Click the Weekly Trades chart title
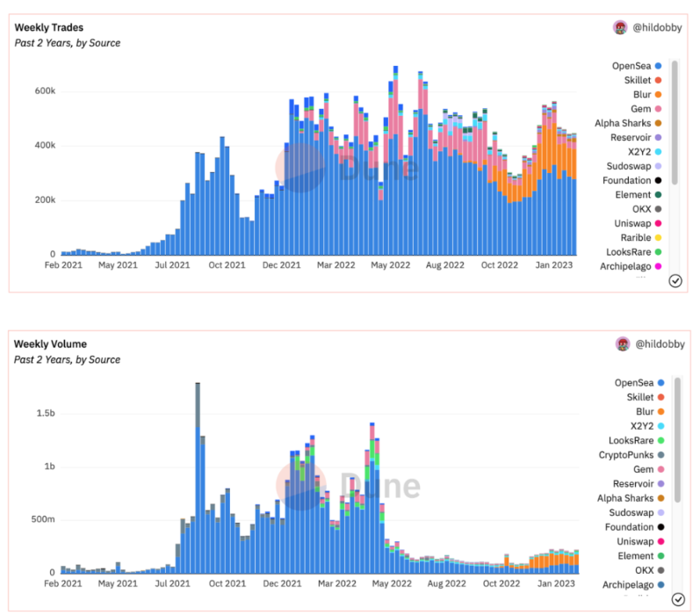This screenshot has height=615, width=700. pos(48,28)
